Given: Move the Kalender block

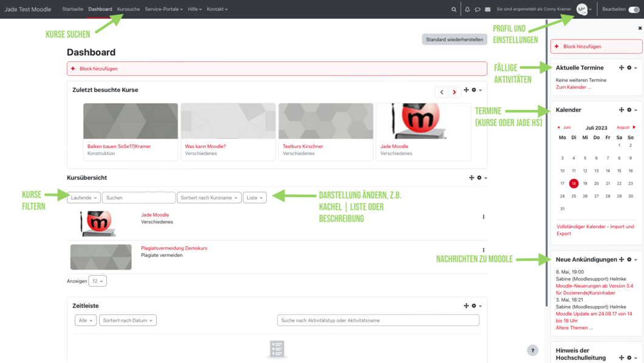Looking at the screenshot, I should [x=622, y=110].
